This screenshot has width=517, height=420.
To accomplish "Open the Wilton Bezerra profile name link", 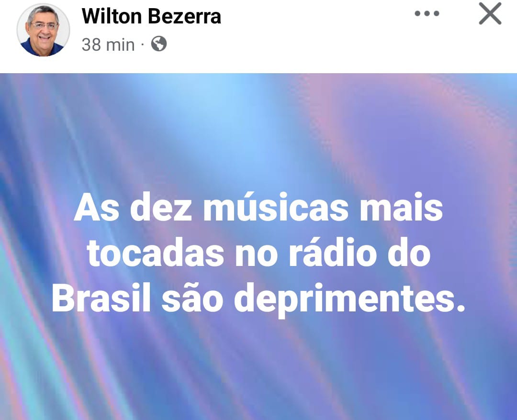I will (x=151, y=16).
